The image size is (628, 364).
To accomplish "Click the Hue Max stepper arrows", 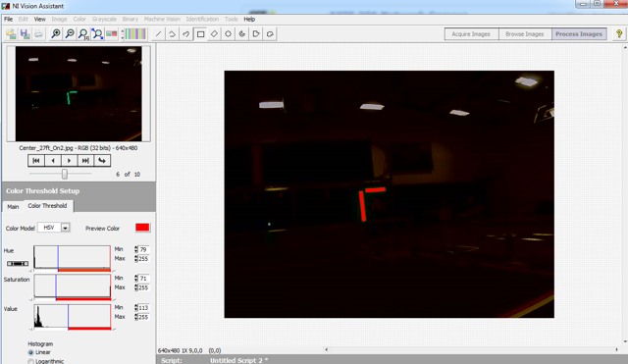I will tap(136, 259).
